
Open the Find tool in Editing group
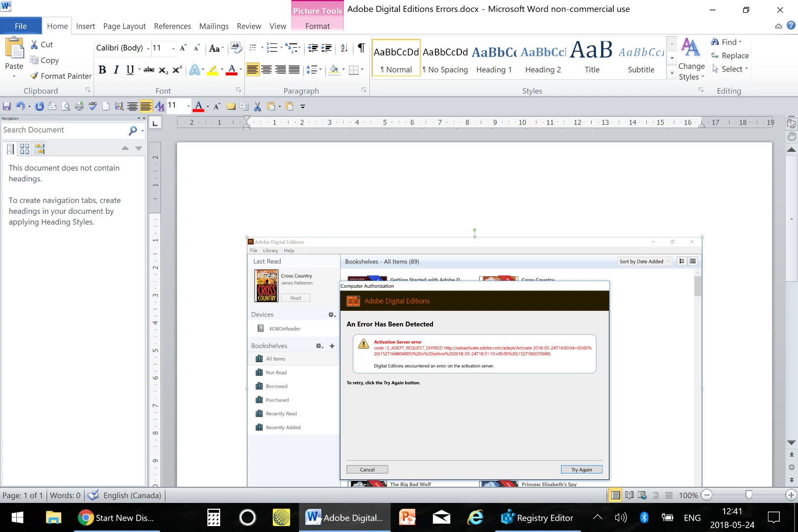click(726, 42)
